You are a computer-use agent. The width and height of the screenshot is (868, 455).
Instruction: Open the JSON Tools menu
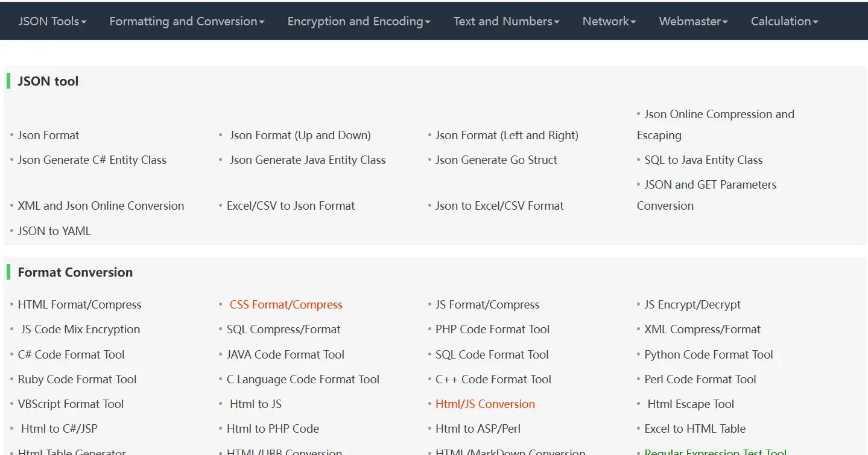coord(51,21)
